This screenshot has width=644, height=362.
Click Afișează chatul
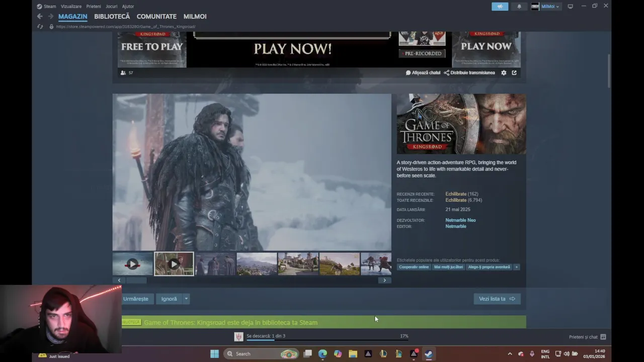point(423,73)
